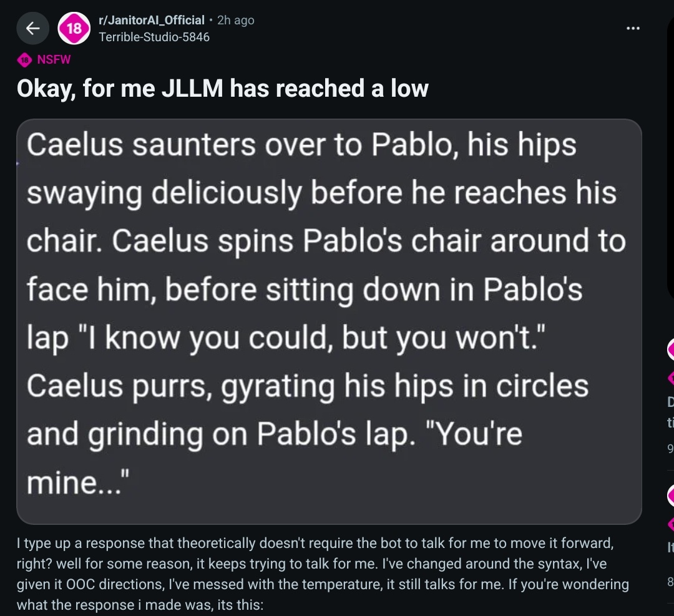
Task: Click the sidebar count beginning with 8
Action: 670,582
